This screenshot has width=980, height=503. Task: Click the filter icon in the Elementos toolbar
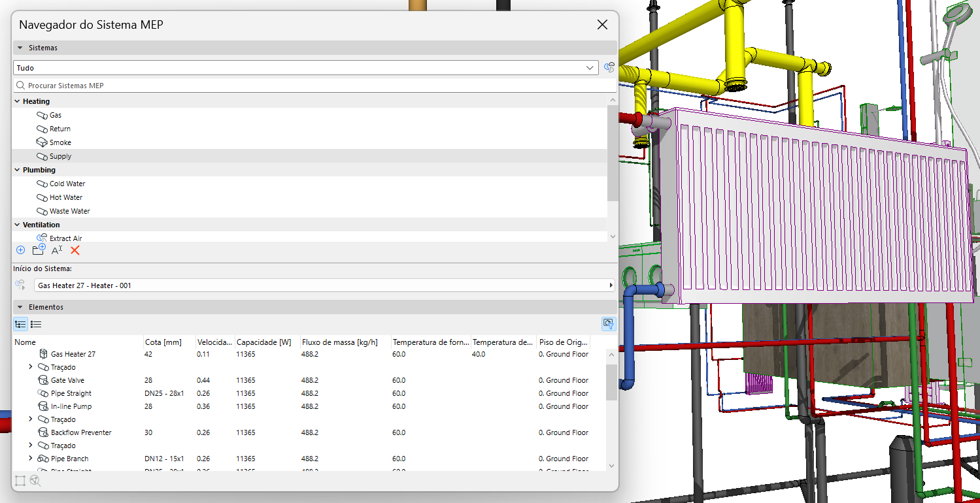tap(608, 324)
